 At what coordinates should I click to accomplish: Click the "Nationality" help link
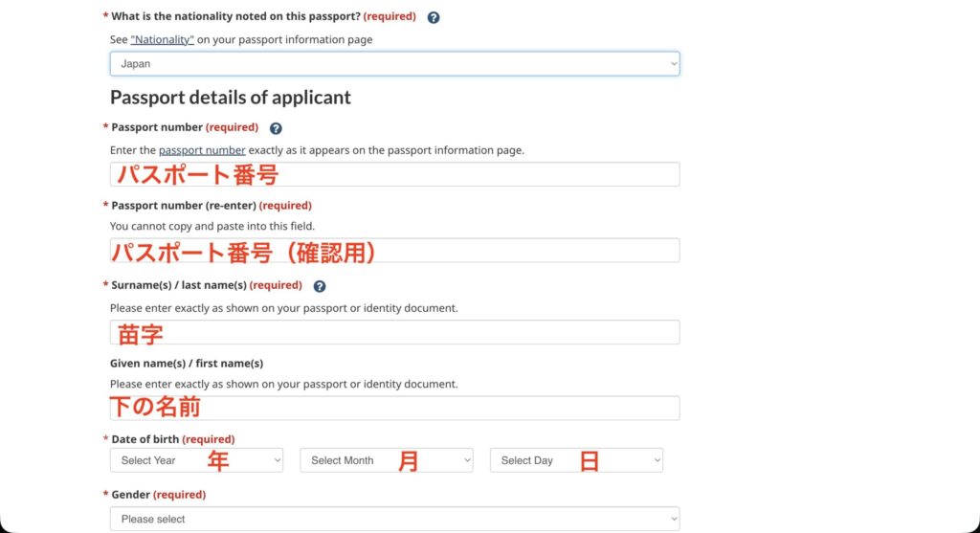click(162, 40)
